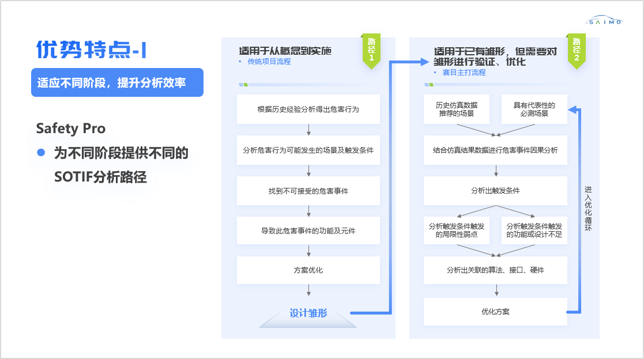Click the blue 适应不同阶段，提升分析效率 banner
Screen dimensions: 644x359
pyautogui.click(x=117, y=82)
